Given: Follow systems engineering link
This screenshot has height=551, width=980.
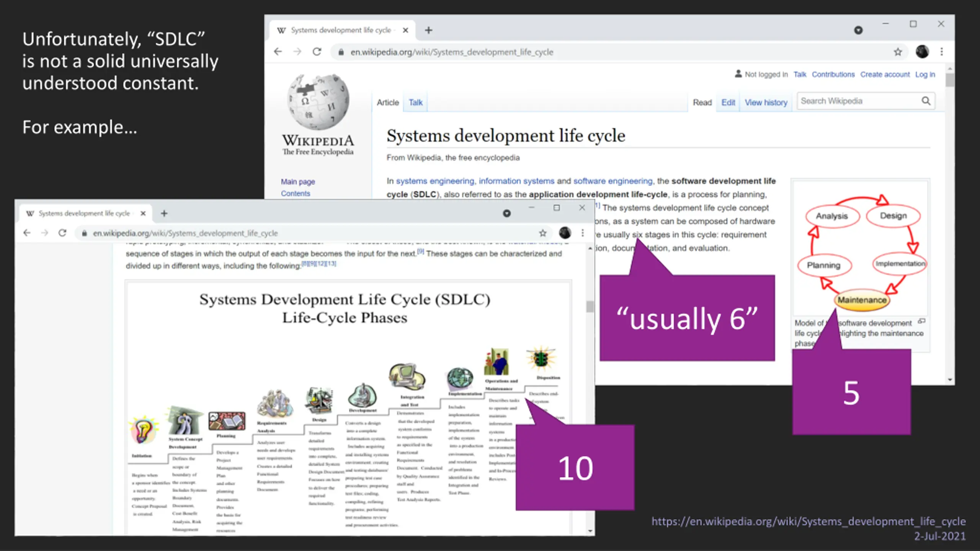Looking at the screenshot, I should (x=435, y=181).
